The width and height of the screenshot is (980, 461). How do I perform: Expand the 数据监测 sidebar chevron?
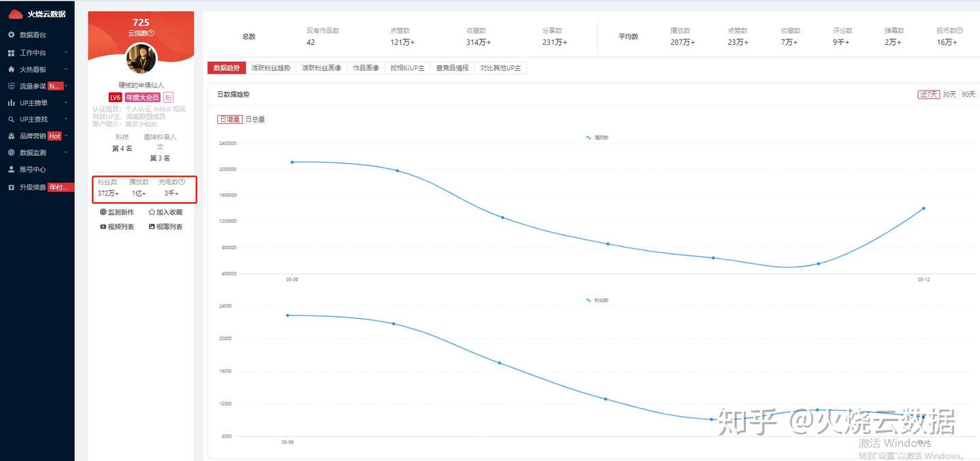pos(66,153)
